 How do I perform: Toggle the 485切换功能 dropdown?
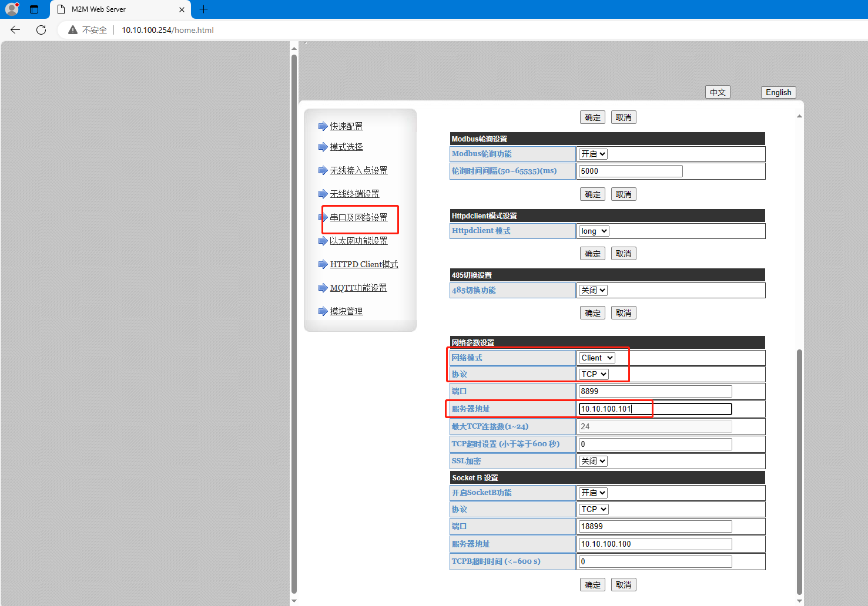[593, 290]
